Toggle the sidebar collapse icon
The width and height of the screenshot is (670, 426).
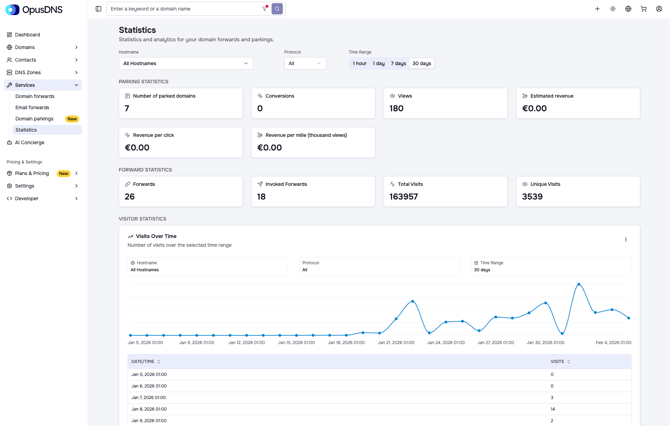98,9
